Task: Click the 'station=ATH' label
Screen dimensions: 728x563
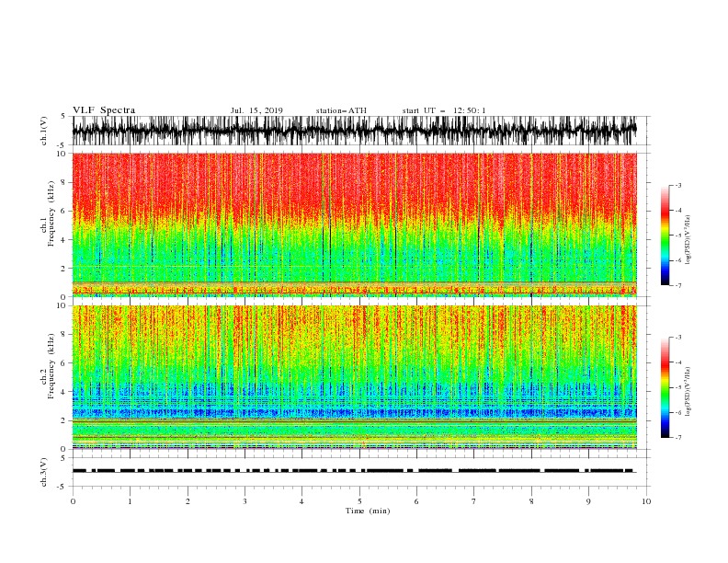Action: (341, 110)
